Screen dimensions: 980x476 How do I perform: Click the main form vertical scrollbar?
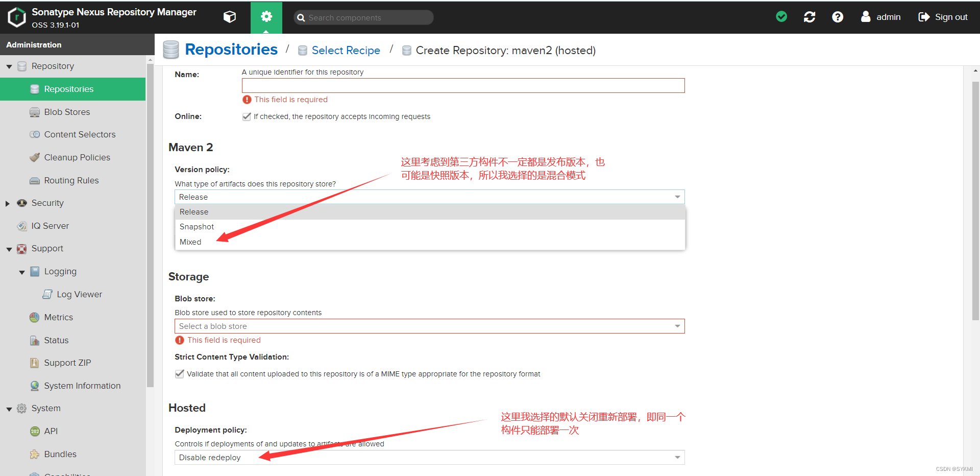(975, 201)
